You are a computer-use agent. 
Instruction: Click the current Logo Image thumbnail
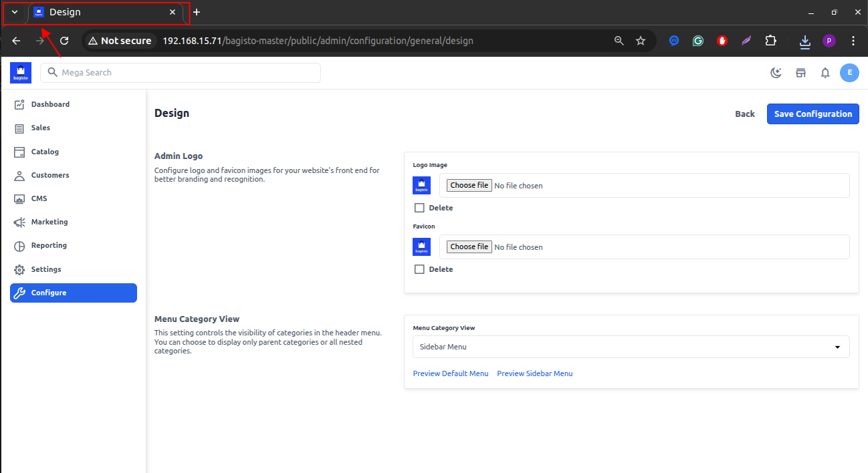point(421,185)
